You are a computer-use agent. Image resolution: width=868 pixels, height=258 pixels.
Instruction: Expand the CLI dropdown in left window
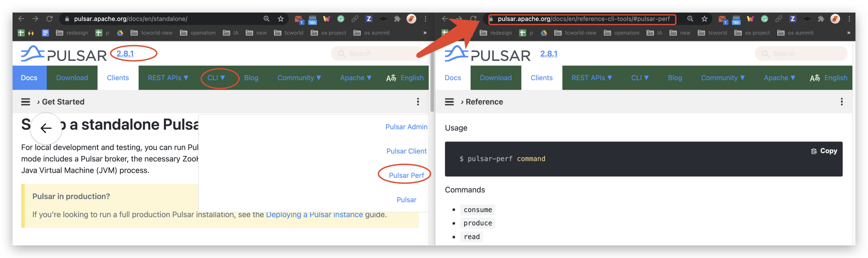[x=216, y=78]
